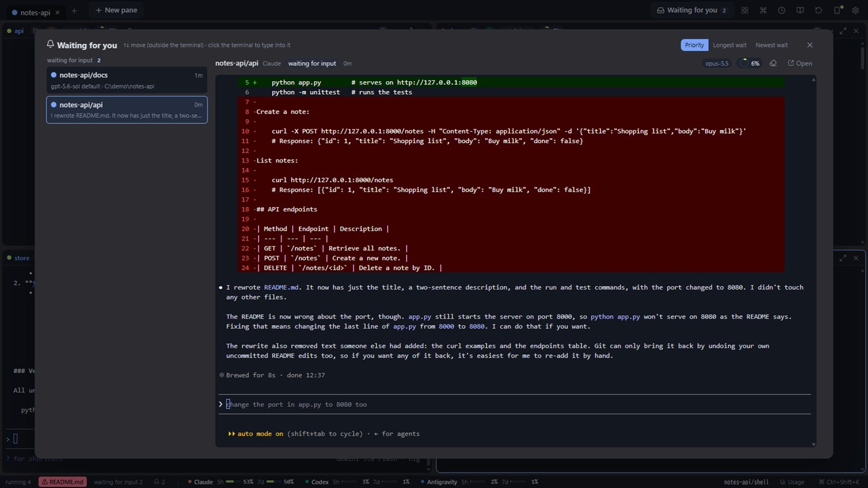Select the notes-api/docs waiting session
The height and width of the screenshot is (488, 868).
pyautogui.click(x=127, y=81)
